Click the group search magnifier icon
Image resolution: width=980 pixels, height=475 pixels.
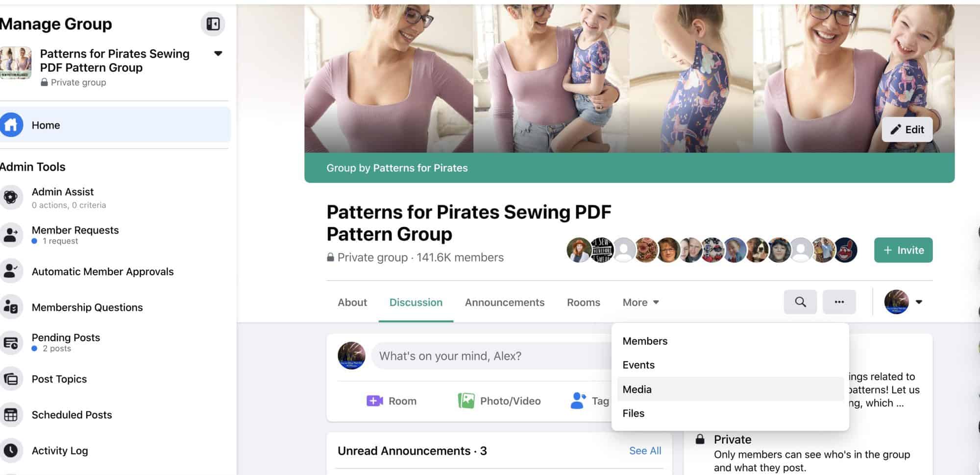click(x=800, y=302)
